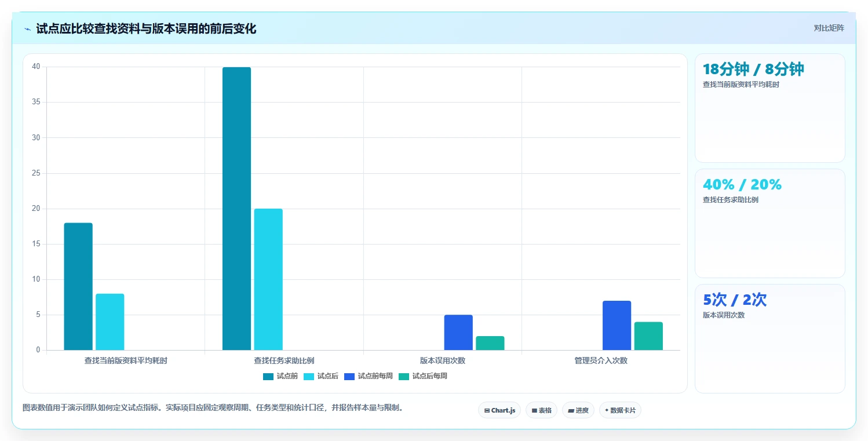The height and width of the screenshot is (441, 868).
Task: Click the 试点后 bar for 查找当前版资料平均耗时
Action: [110, 322]
